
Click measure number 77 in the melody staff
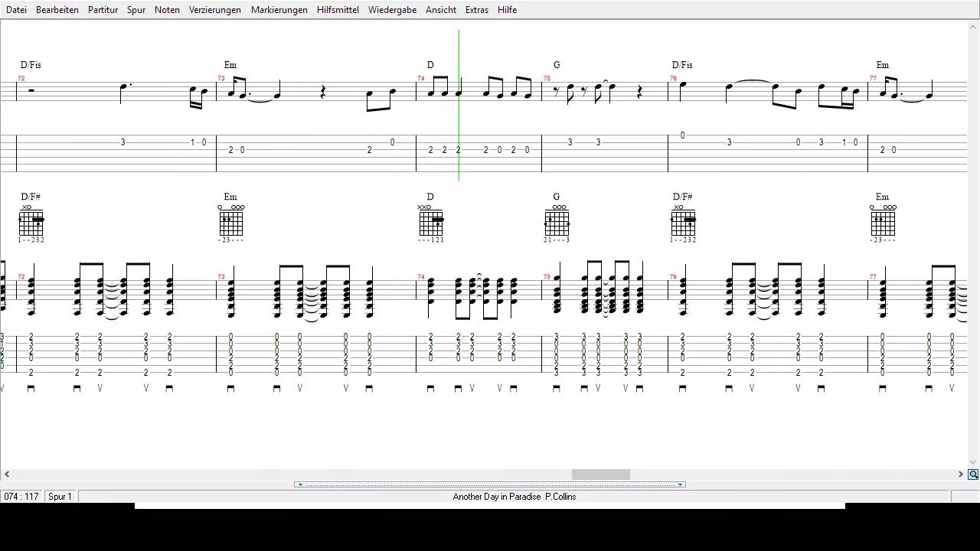874,78
